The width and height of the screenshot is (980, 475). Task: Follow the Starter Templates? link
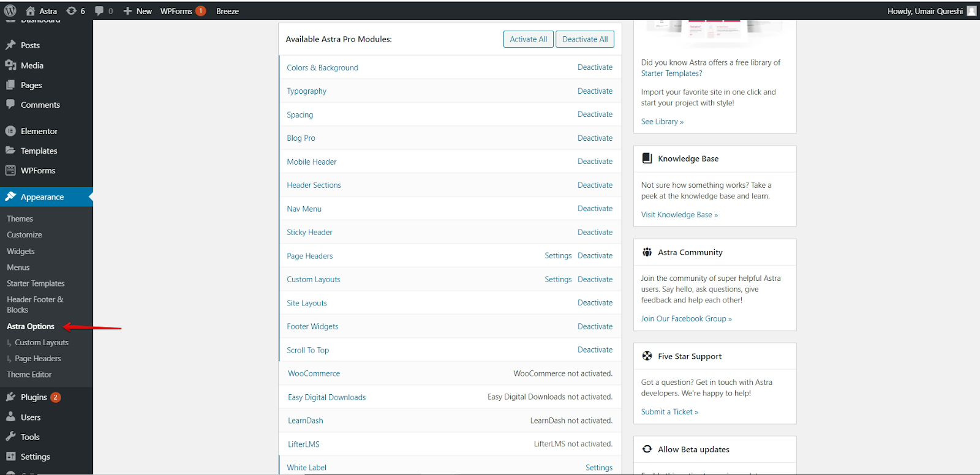coord(671,73)
